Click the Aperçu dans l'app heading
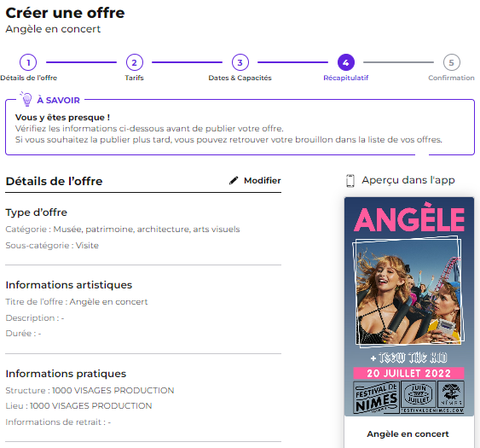480x448 pixels. [x=408, y=180]
